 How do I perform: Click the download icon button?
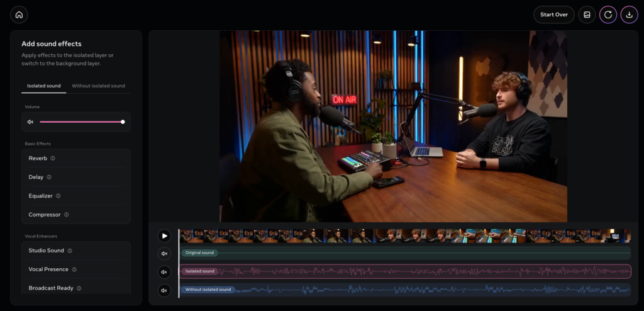629,14
